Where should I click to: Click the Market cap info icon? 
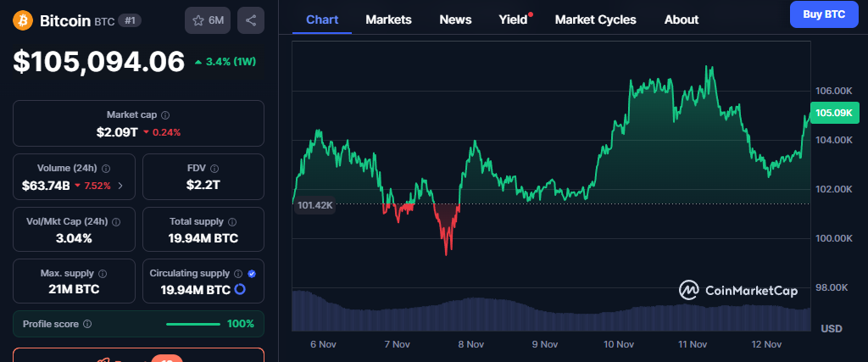pos(165,114)
